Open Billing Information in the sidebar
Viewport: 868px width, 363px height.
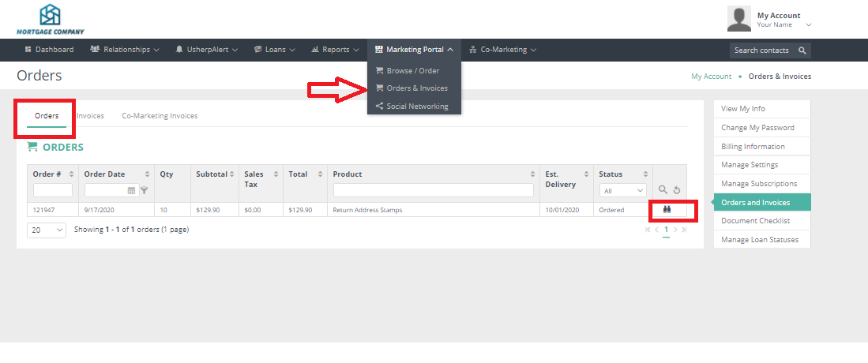click(753, 147)
